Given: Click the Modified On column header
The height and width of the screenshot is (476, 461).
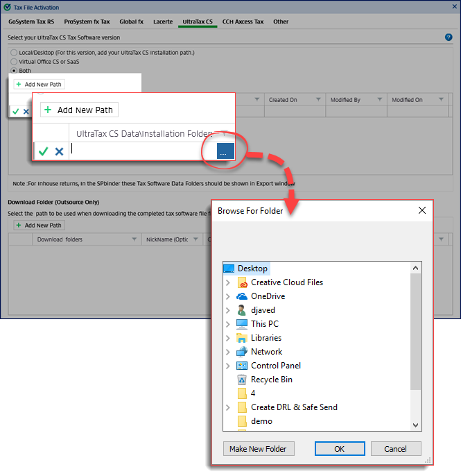Looking at the screenshot, I should click(417, 100).
